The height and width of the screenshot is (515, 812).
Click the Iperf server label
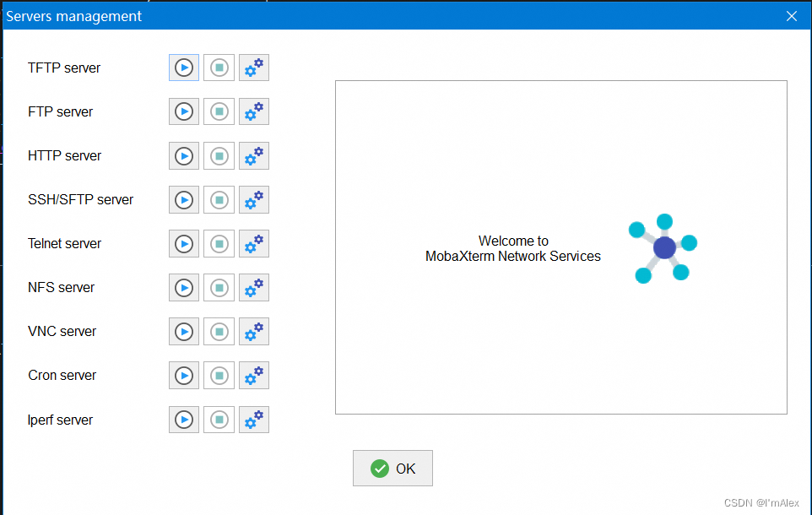click(x=60, y=420)
